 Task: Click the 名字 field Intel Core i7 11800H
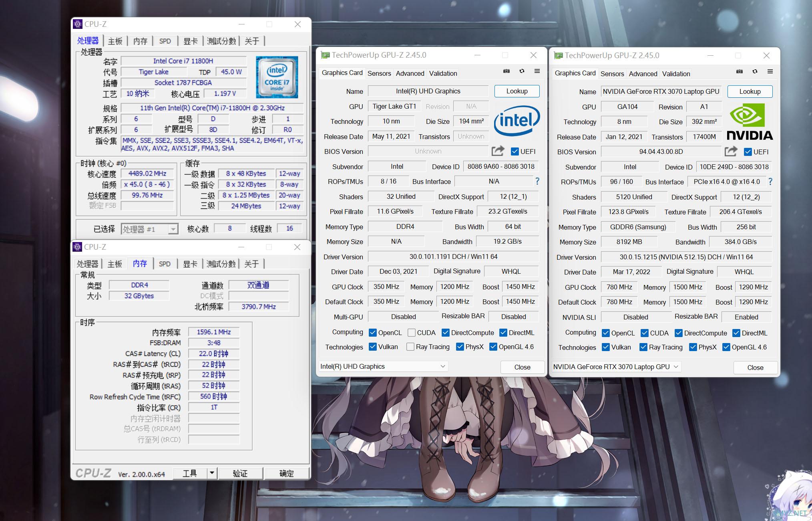[x=183, y=61]
